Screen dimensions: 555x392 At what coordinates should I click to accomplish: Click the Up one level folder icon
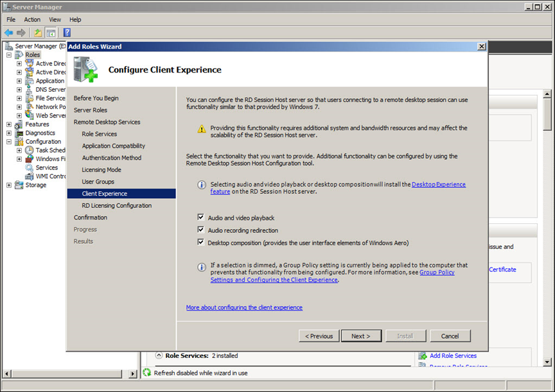(38, 33)
